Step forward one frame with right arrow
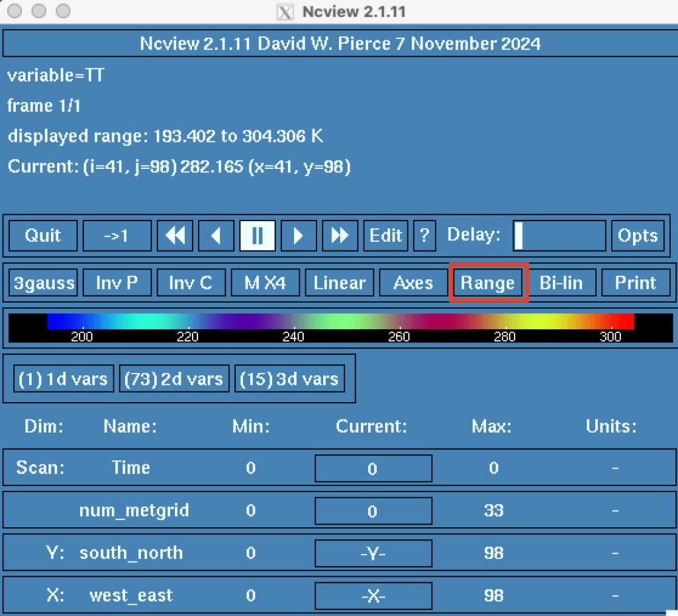The image size is (678, 616). 299,236
